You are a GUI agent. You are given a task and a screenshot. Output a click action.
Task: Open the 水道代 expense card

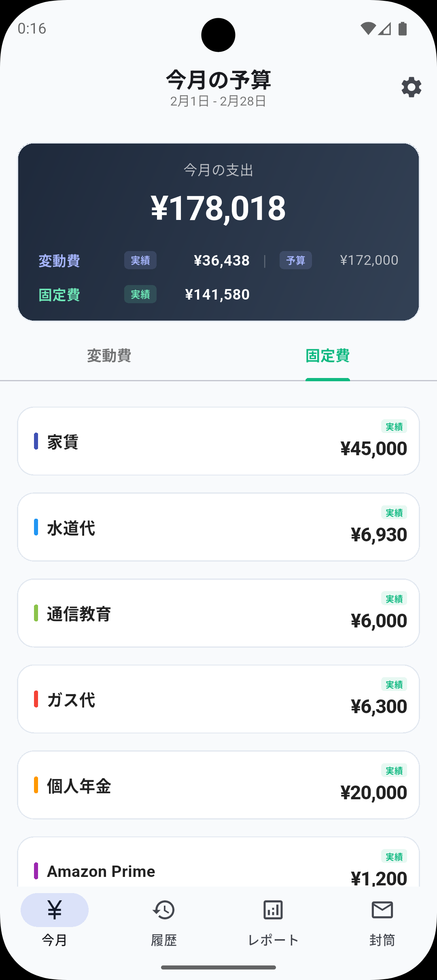click(218, 527)
